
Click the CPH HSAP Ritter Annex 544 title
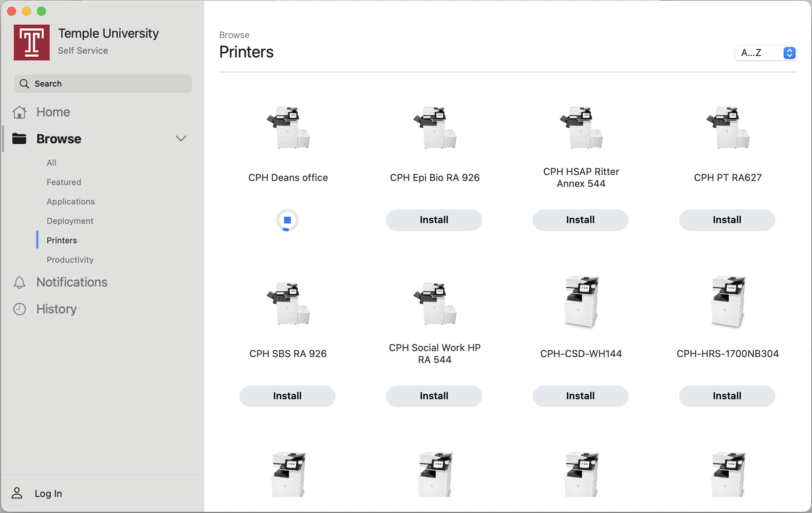(x=581, y=178)
